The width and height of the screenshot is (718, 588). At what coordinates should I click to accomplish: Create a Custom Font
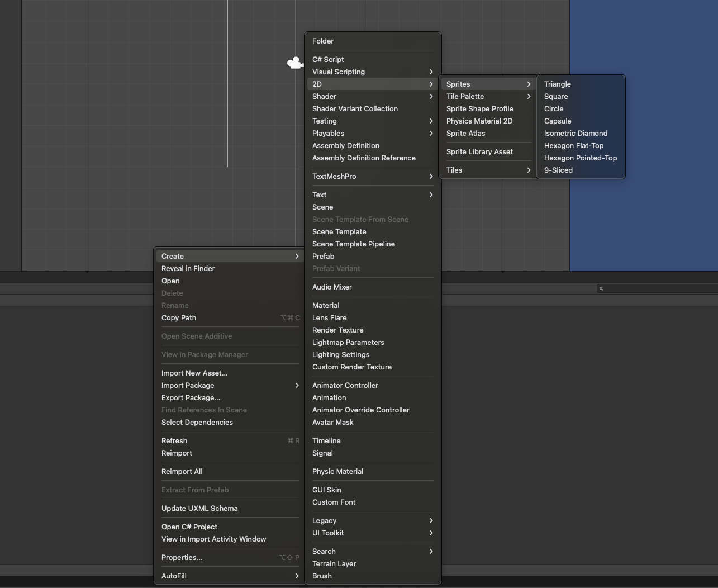point(373,502)
